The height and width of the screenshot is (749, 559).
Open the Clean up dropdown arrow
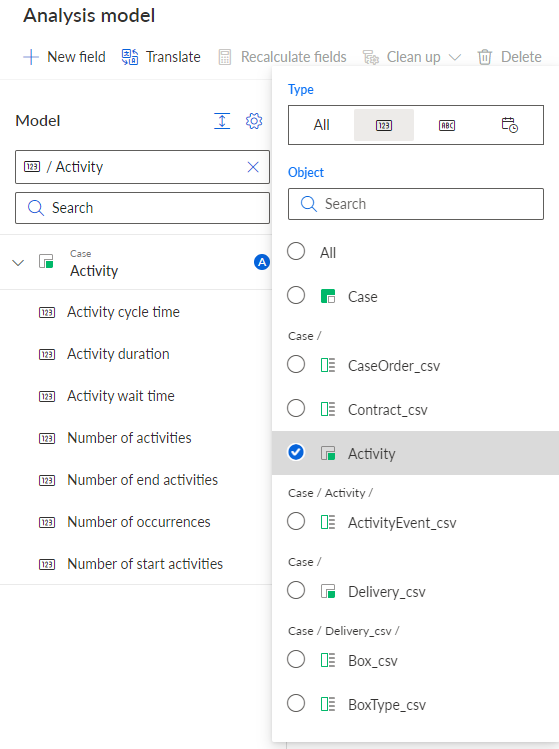pyautogui.click(x=455, y=57)
